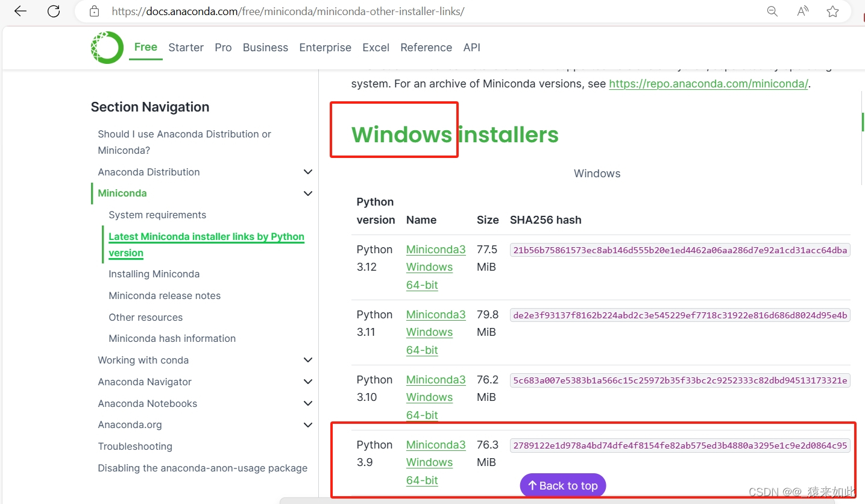
Task: Go to Installing Miniconda
Action: pyautogui.click(x=154, y=274)
